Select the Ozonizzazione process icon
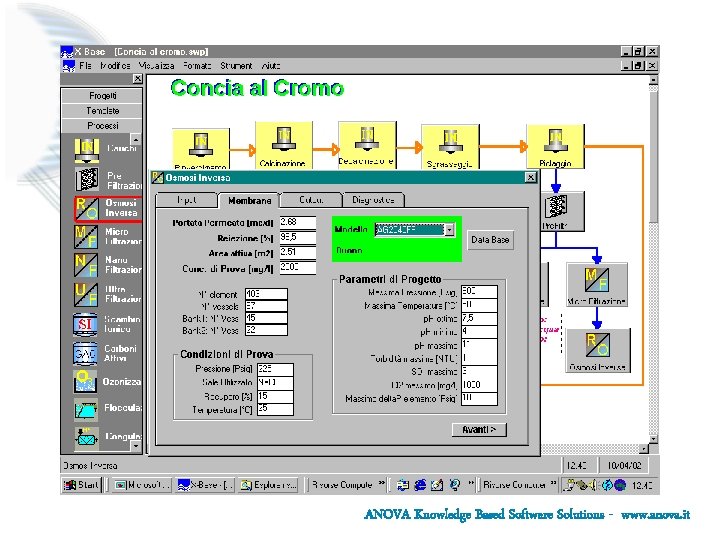 click(85, 382)
